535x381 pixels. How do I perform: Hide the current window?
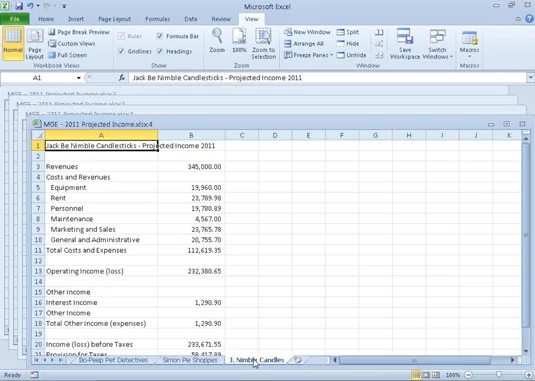(x=348, y=44)
